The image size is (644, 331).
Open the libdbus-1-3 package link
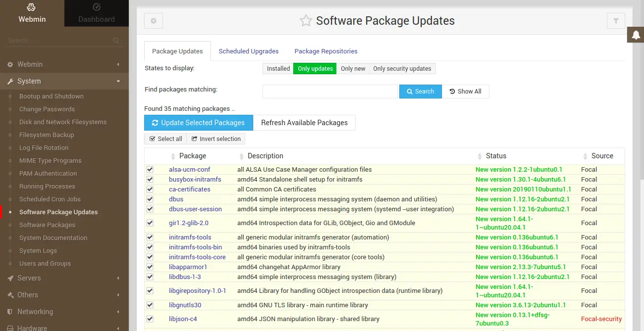[185, 277]
